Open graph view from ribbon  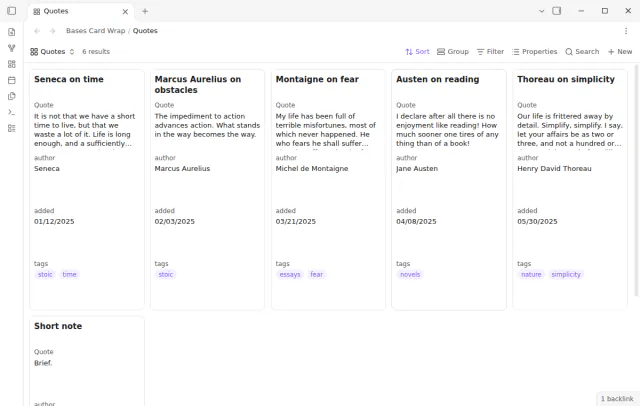pyautogui.click(x=11, y=48)
